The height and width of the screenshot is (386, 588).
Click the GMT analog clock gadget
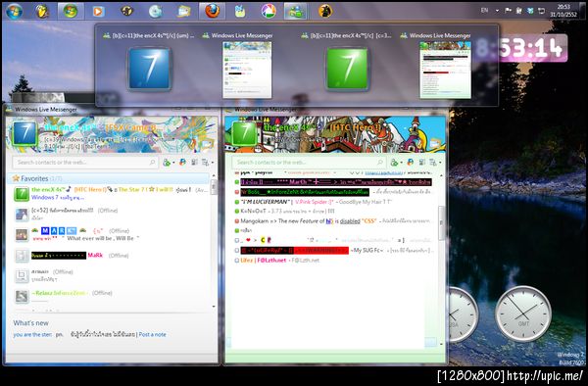[523, 314]
